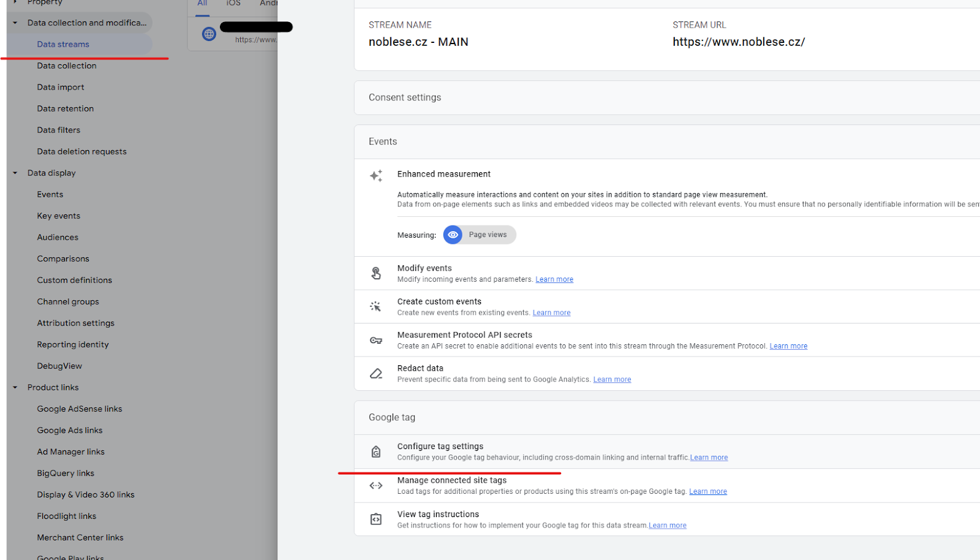Open Data deletion requests
The image size is (980, 560).
point(82,151)
